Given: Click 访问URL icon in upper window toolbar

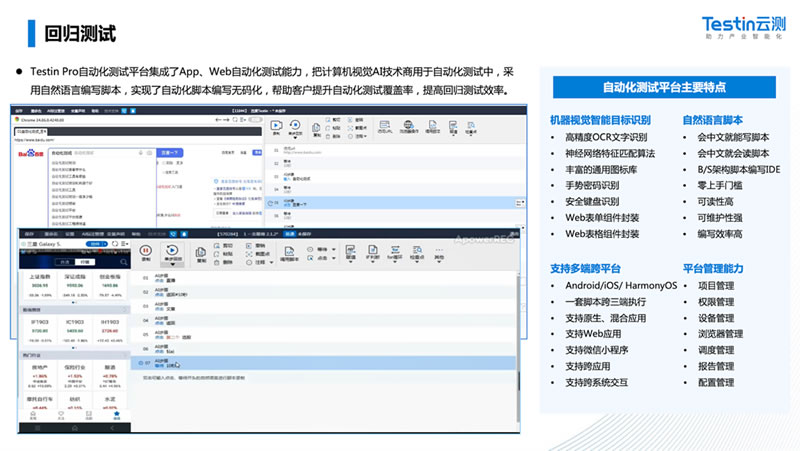Looking at the screenshot, I should tap(385, 124).
